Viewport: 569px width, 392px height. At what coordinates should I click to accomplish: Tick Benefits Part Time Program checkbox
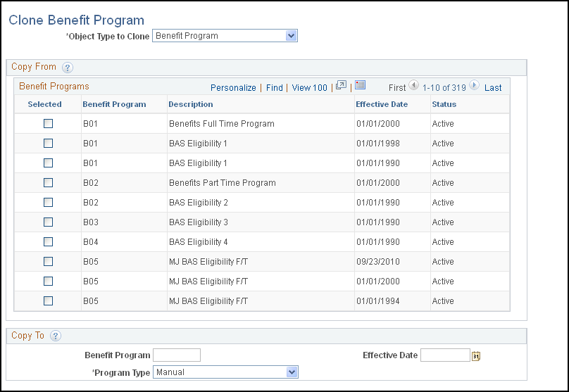click(49, 183)
